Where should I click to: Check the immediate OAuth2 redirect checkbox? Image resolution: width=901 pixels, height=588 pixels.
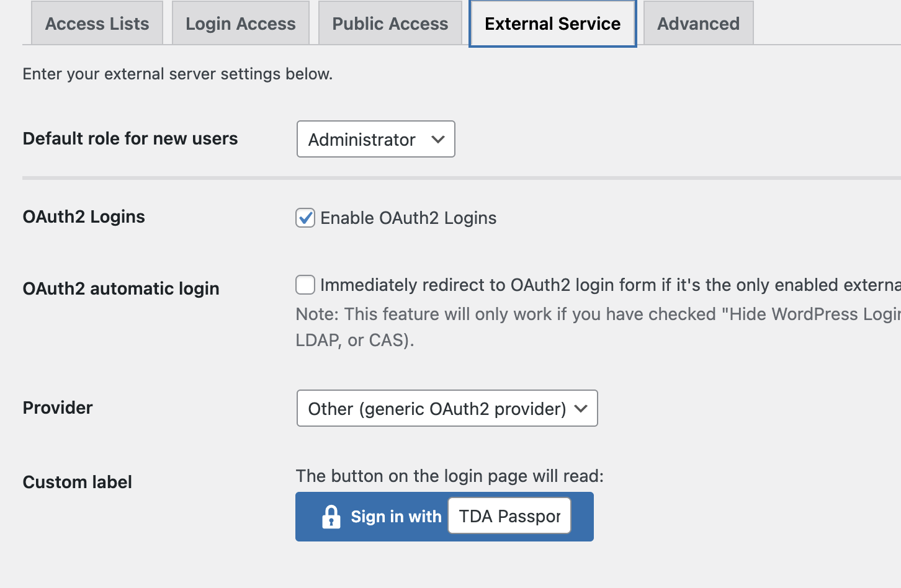305,285
